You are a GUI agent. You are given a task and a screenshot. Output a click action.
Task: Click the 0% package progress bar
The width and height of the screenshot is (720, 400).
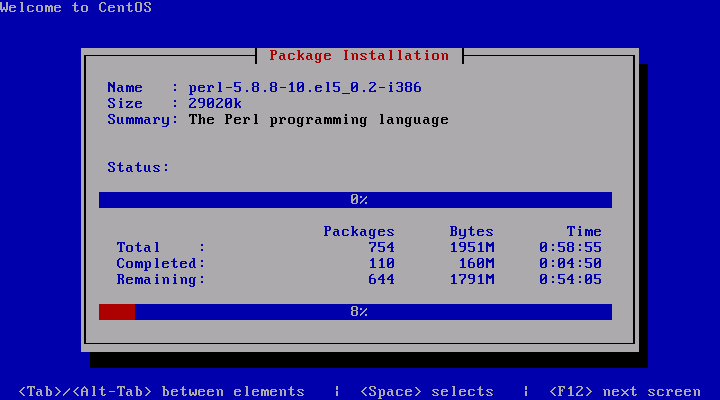pyautogui.click(x=355, y=200)
